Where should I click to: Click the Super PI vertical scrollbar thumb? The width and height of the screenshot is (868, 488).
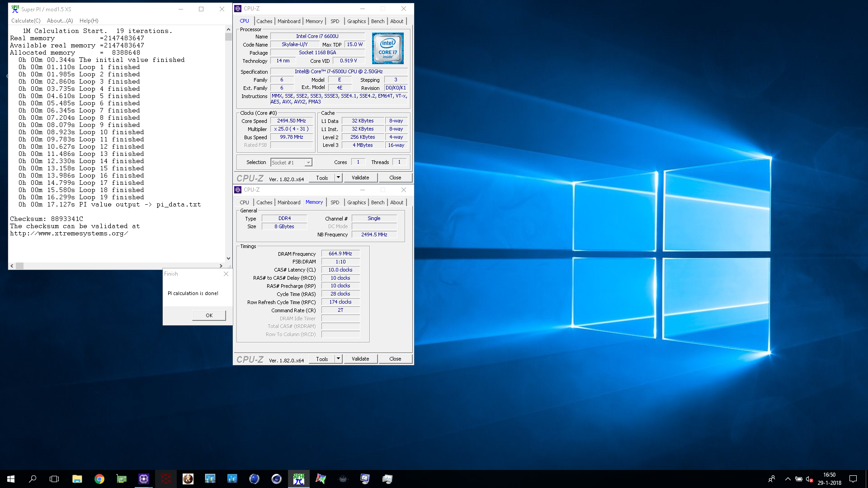228,37
